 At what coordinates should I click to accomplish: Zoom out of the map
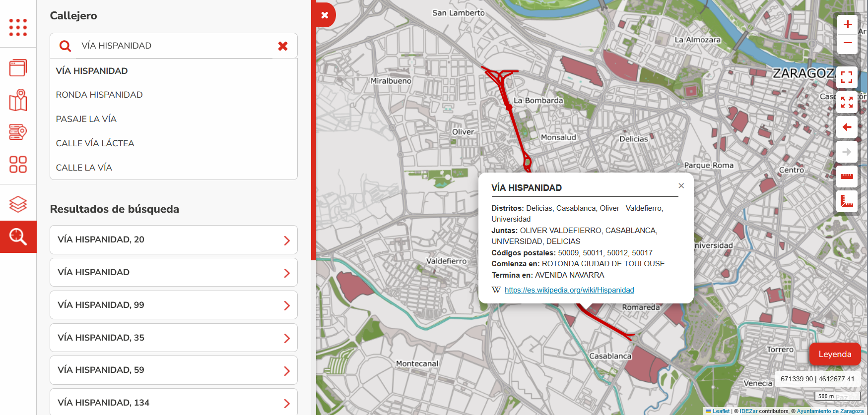point(847,43)
